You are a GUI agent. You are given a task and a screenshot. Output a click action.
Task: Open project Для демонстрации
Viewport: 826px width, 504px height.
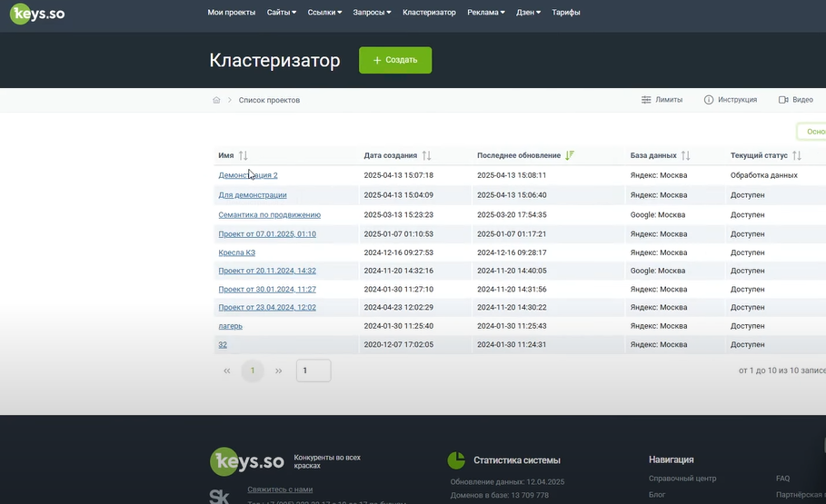(x=253, y=195)
